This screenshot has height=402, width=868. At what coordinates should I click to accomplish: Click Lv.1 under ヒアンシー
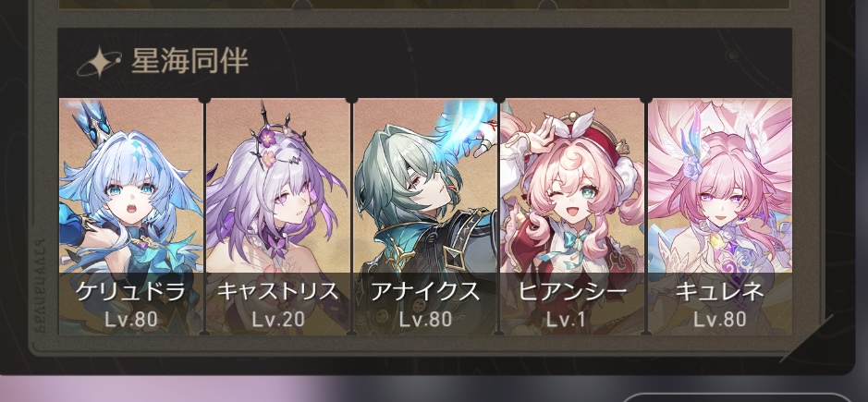point(572,319)
